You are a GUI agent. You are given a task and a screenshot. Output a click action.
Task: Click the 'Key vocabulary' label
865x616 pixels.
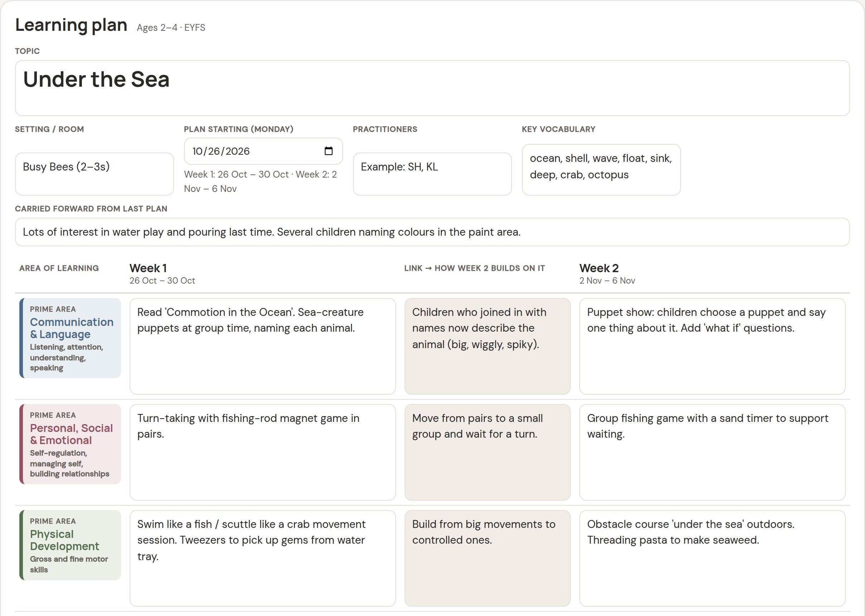click(558, 129)
